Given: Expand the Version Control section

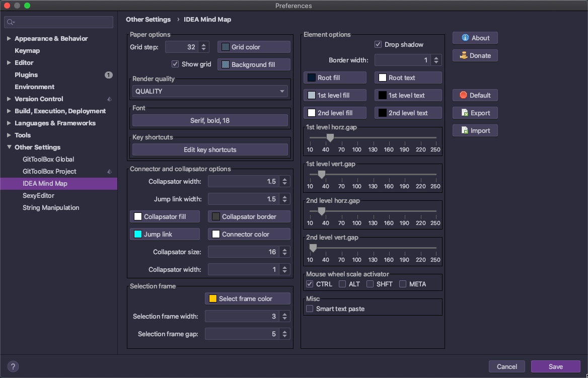Looking at the screenshot, I should point(9,99).
